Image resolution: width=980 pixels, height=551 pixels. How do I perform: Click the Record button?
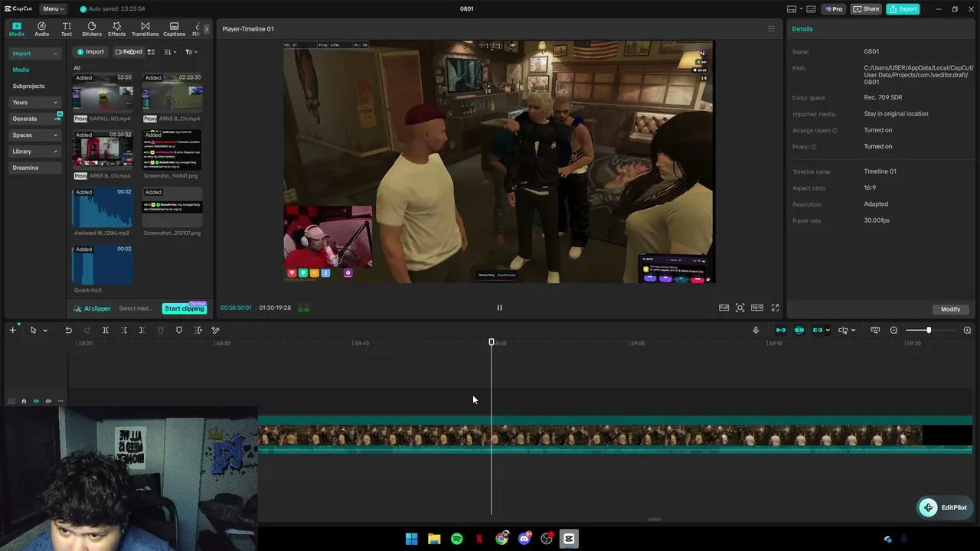tap(129, 52)
